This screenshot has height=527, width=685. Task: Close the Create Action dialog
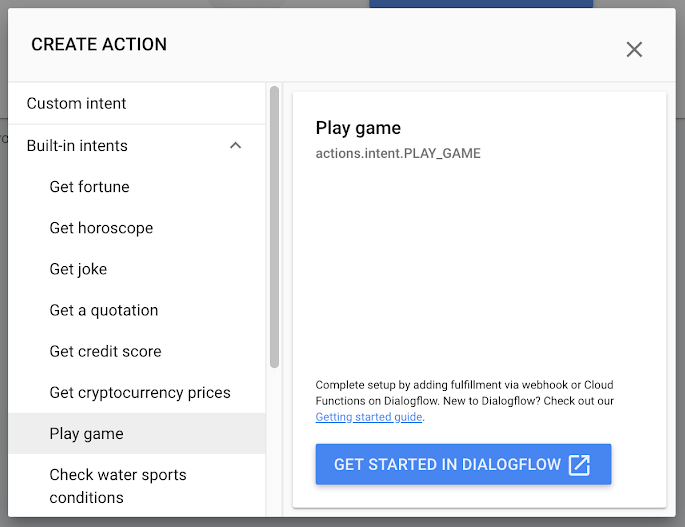[x=634, y=49]
